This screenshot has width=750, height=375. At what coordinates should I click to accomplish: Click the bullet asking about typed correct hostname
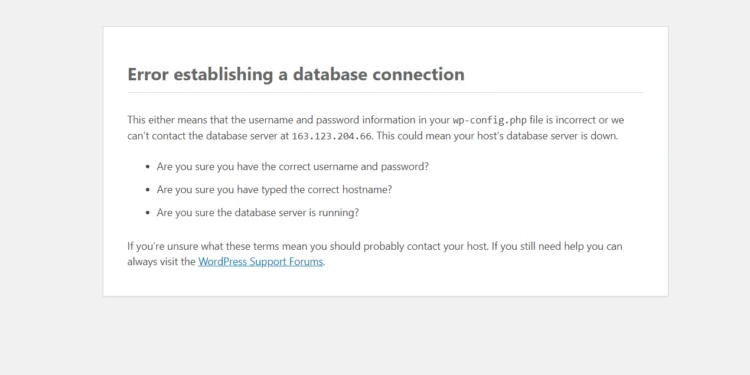(x=274, y=189)
